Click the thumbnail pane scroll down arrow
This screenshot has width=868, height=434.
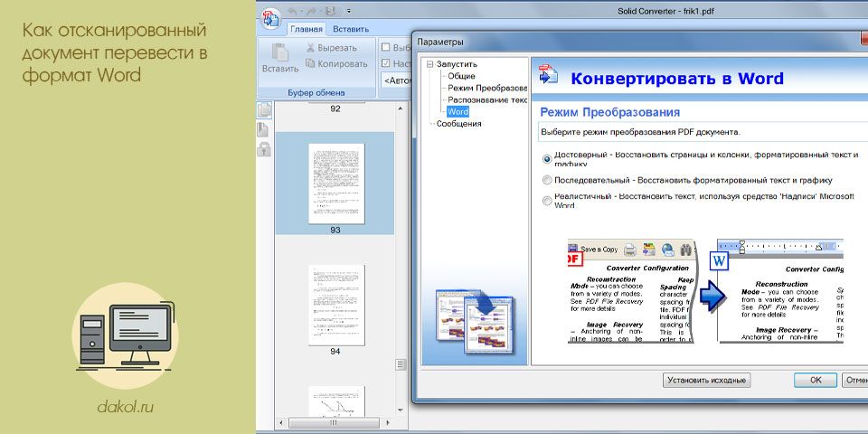(401, 410)
